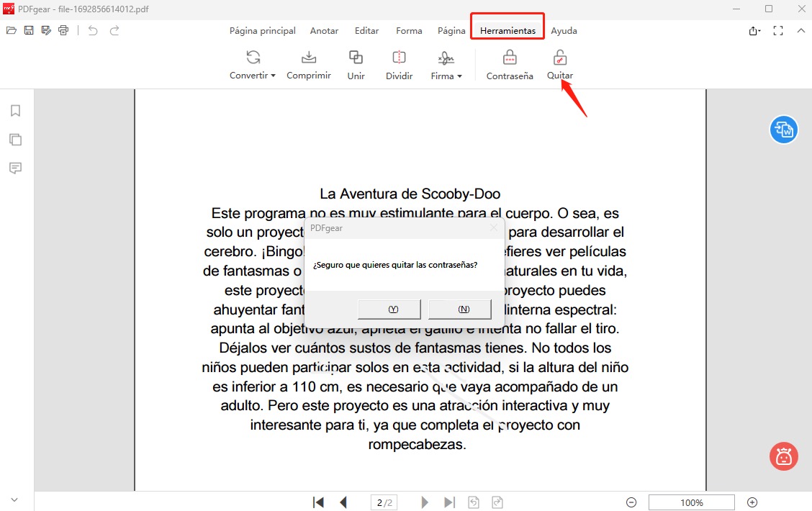Open a file using the folder icon
Viewport: 812px width, 511px height.
pyautogui.click(x=11, y=30)
